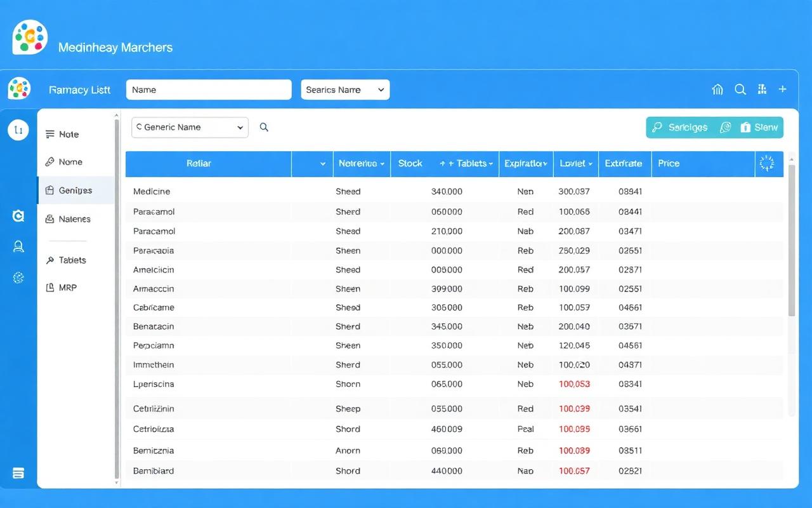
Task: Open the Tablets column dropdown arrow
Action: (x=491, y=164)
